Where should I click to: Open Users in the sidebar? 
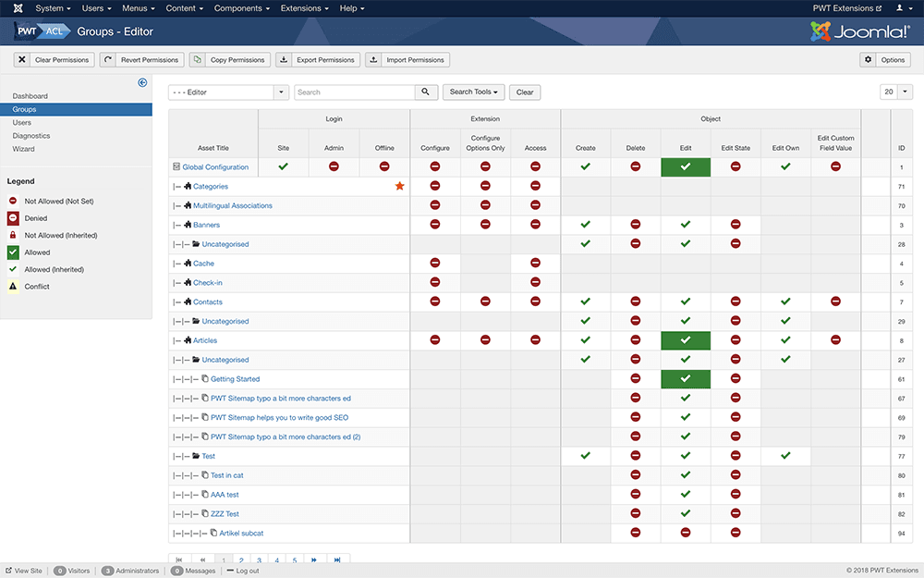22,123
